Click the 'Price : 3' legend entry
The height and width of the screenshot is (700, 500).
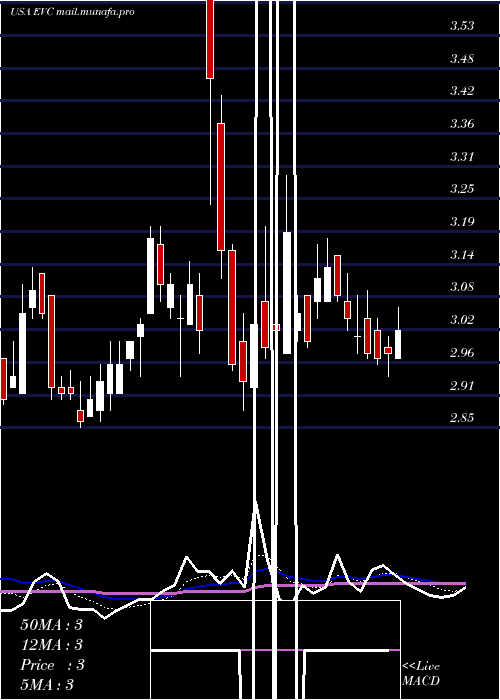[x=52, y=665]
